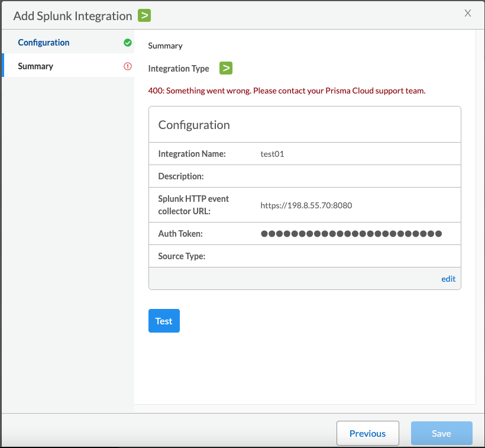Click the masked Auth Token value

click(x=351, y=234)
